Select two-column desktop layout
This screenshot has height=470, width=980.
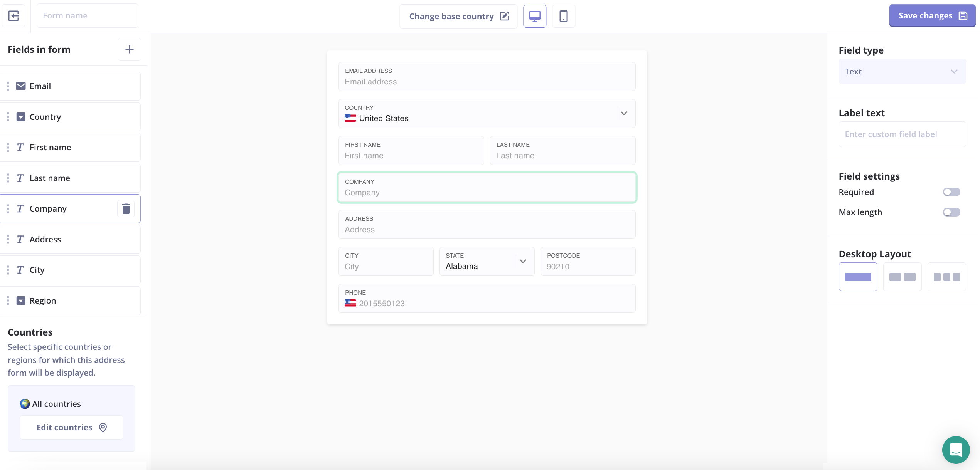[902, 277]
